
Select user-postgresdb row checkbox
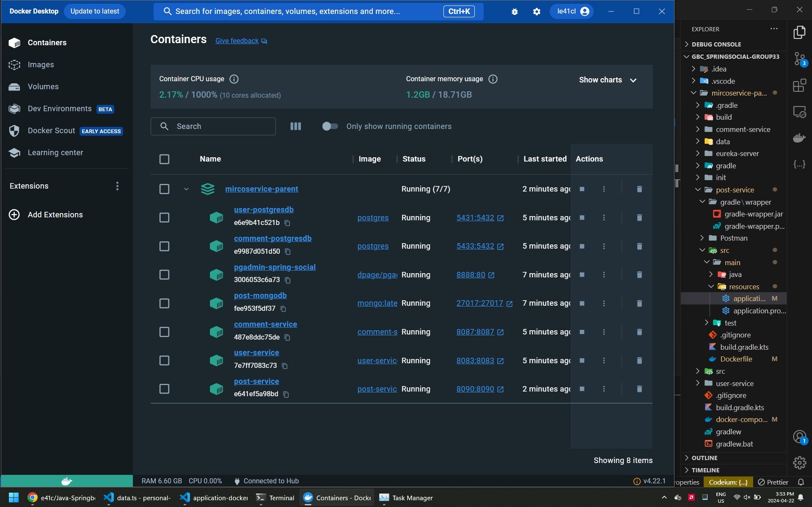(x=164, y=217)
